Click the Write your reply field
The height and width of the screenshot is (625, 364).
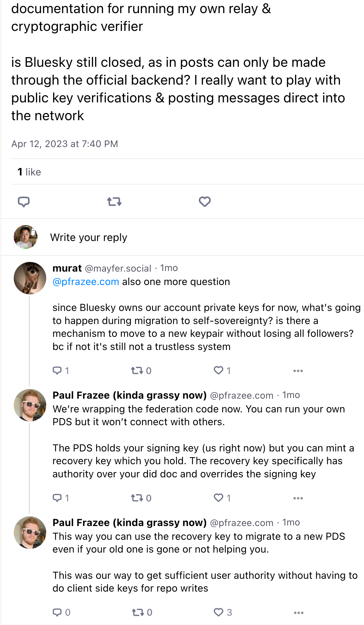pos(89,237)
